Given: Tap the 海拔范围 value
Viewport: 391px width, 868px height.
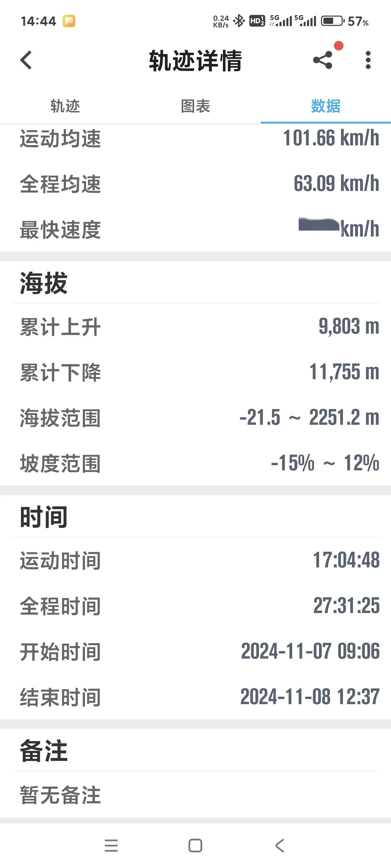Looking at the screenshot, I should click(x=309, y=417).
